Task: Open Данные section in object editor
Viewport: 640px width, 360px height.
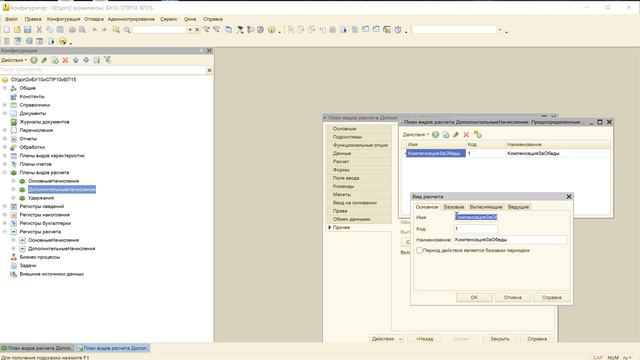Action: (342, 153)
